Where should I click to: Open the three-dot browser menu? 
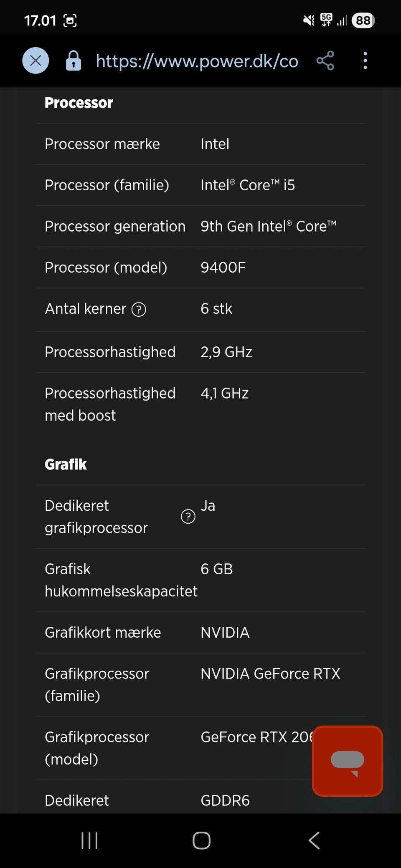click(x=365, y=61)
